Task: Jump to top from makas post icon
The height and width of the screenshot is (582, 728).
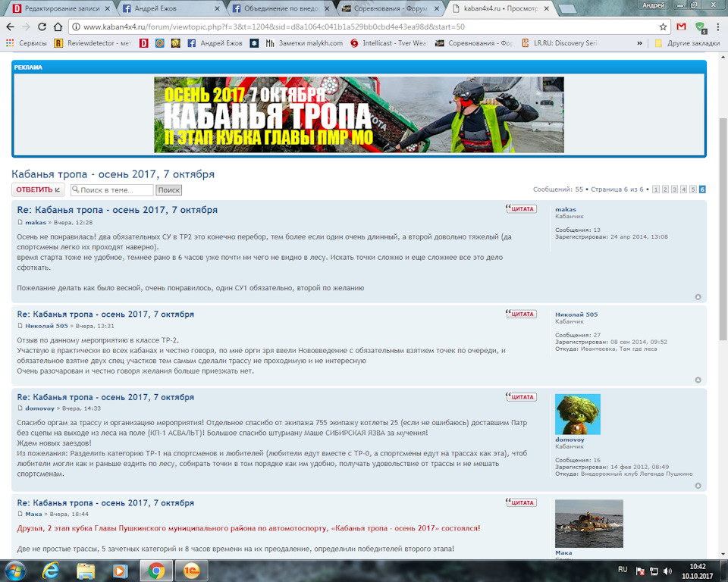Action: coord(698,297)
